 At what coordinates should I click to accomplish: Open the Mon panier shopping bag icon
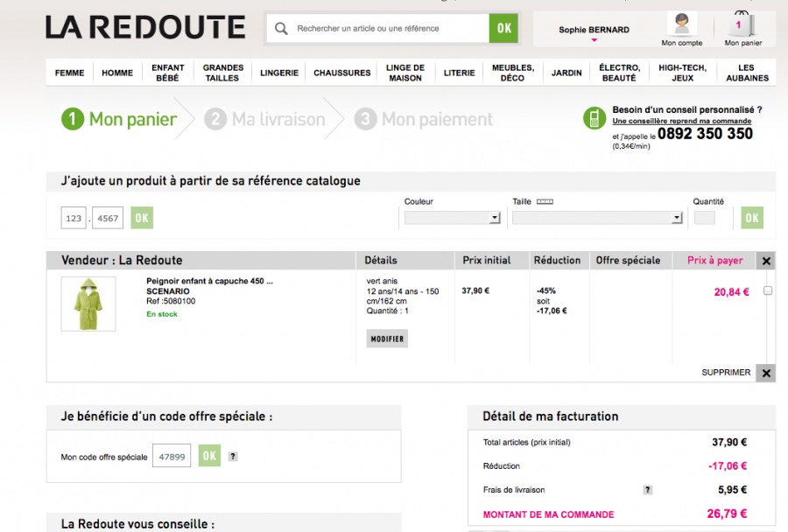[x=741, y=24]
